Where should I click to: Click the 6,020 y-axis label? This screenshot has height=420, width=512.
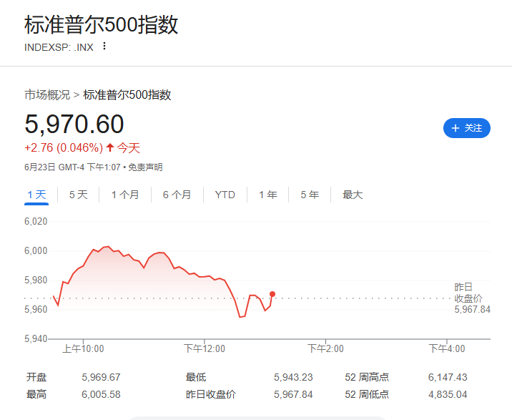point(36,222)
